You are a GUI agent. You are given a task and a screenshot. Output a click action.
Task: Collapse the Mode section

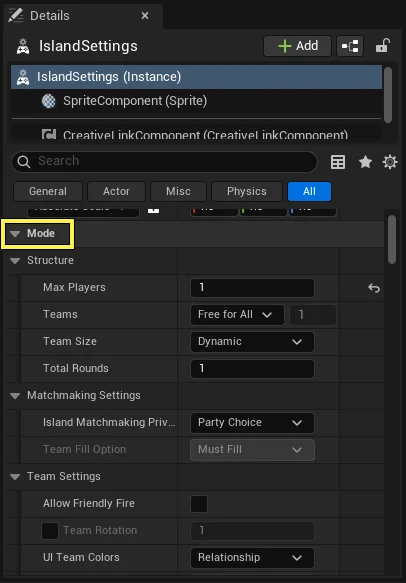[15, 234]
